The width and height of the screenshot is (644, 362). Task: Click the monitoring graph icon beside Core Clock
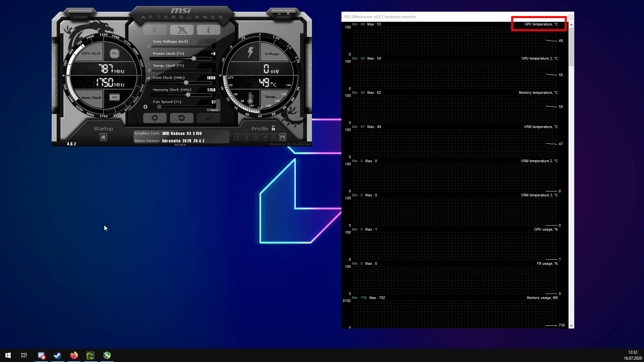pos(148,77)
